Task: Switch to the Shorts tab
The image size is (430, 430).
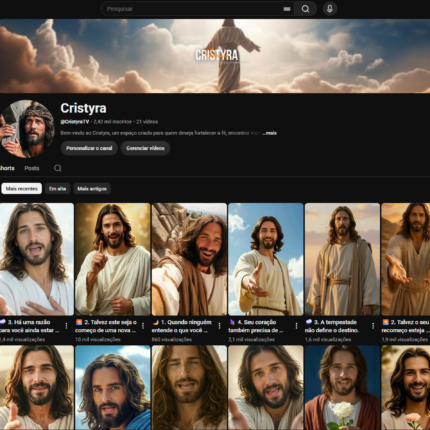Action: point(7,168)
